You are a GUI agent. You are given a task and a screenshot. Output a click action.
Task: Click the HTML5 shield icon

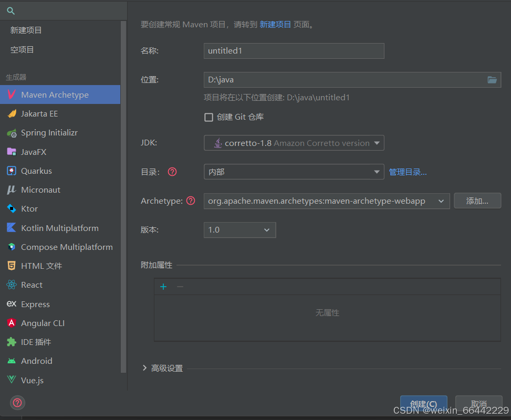tap(12, 266)
